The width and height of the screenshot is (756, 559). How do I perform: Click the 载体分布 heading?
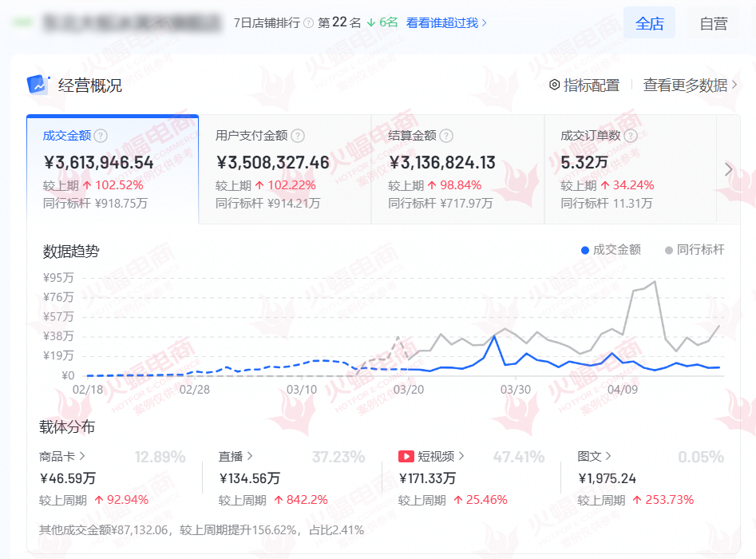(x=67, y=427)
